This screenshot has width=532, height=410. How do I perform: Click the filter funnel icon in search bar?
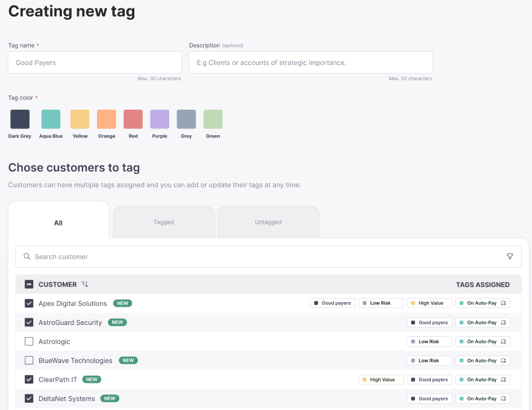point(510,256)
